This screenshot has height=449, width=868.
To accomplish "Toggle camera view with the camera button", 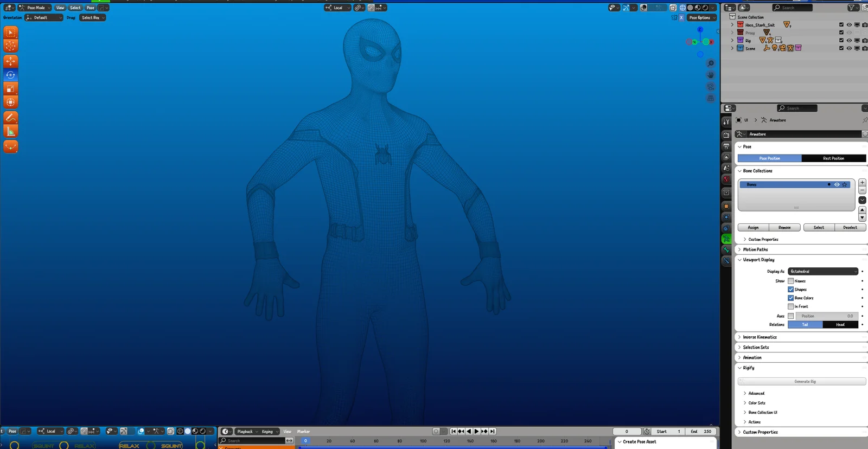I will click(x=711, y=87).
